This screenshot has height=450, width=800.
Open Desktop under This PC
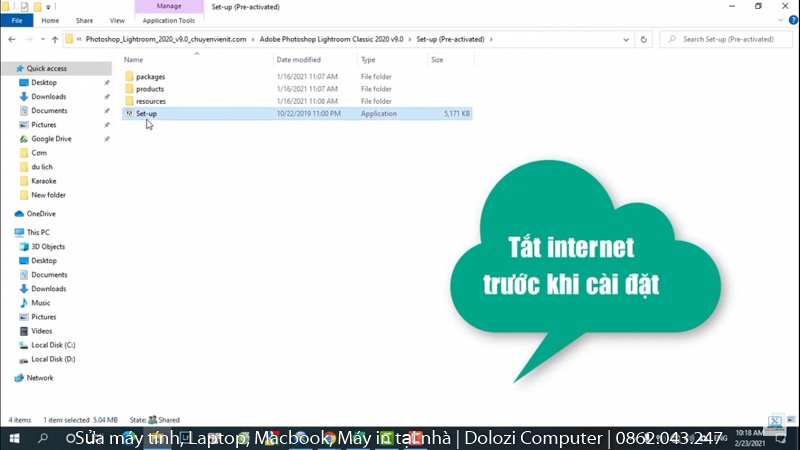click(x=44, y=260)
